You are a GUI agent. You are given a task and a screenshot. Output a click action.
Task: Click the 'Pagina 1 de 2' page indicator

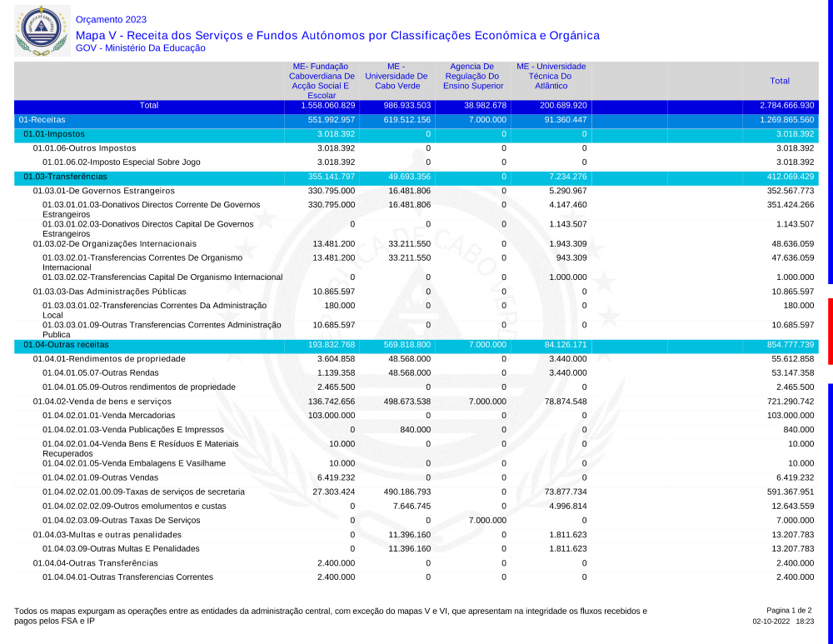[789, 611]
